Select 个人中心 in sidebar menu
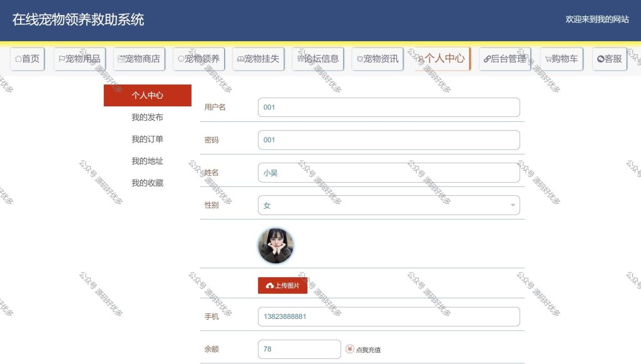Image resolution: width=641 pixels, height=364 pixels. tap(148, 95)
